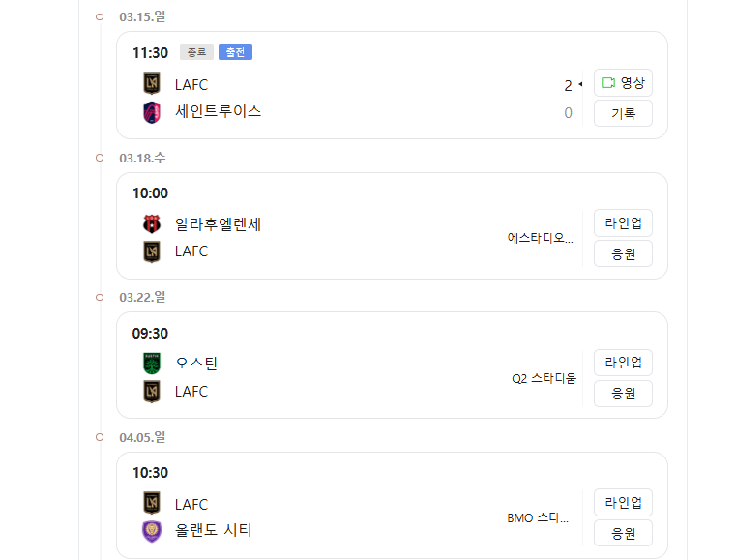Click the Austin (오스틴) team crest

click(151, 364)
